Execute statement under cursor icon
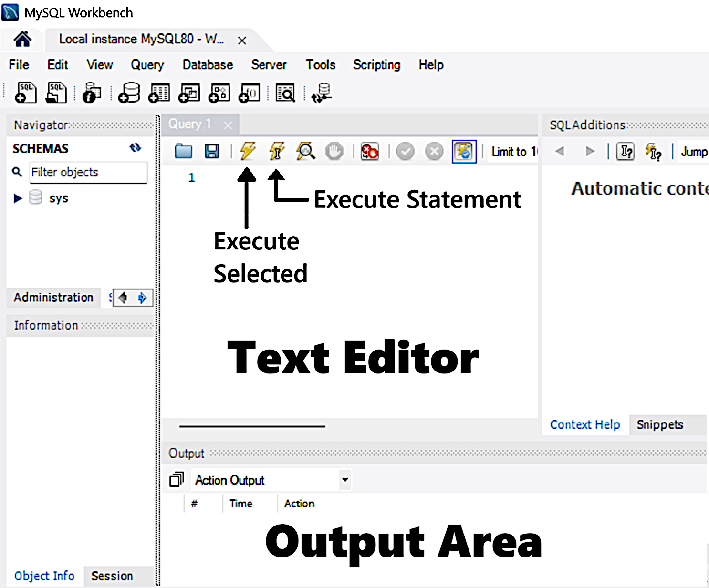Viewport: 709px width, 588px height. pos(277,151)
